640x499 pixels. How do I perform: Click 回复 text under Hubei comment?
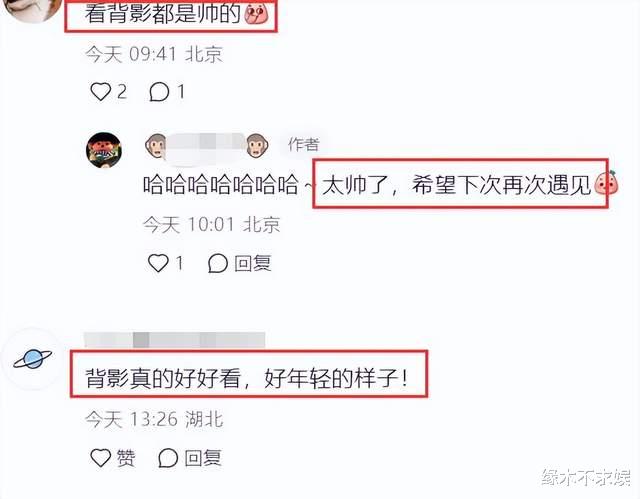203,458
